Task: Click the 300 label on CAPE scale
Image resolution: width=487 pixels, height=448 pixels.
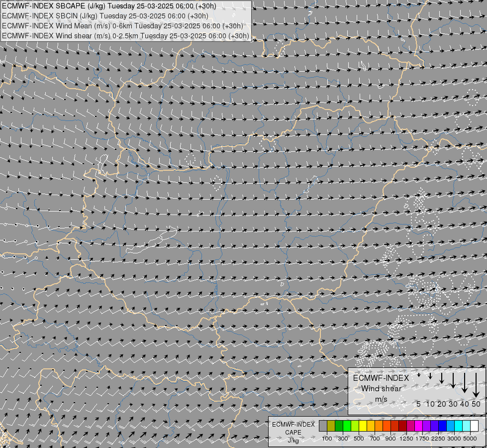Action: pos(343,439)
